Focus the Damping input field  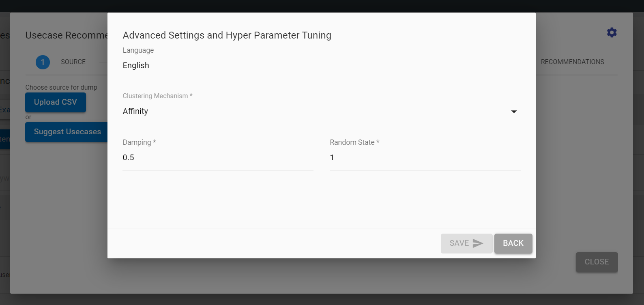coord(218,158)
